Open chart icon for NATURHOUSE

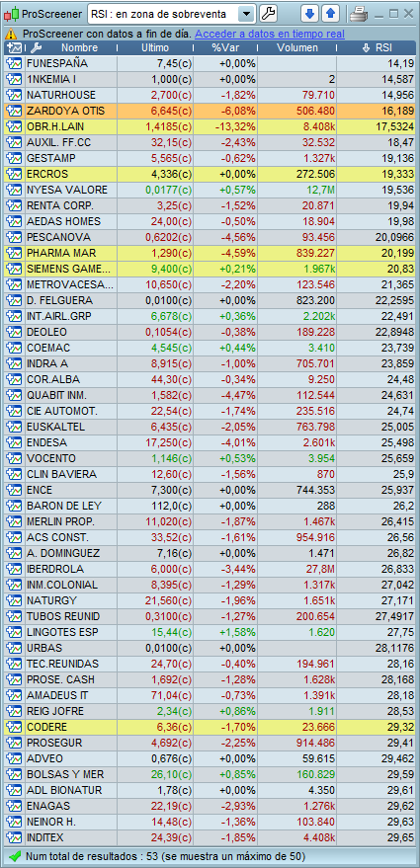[x=13, y=95]
